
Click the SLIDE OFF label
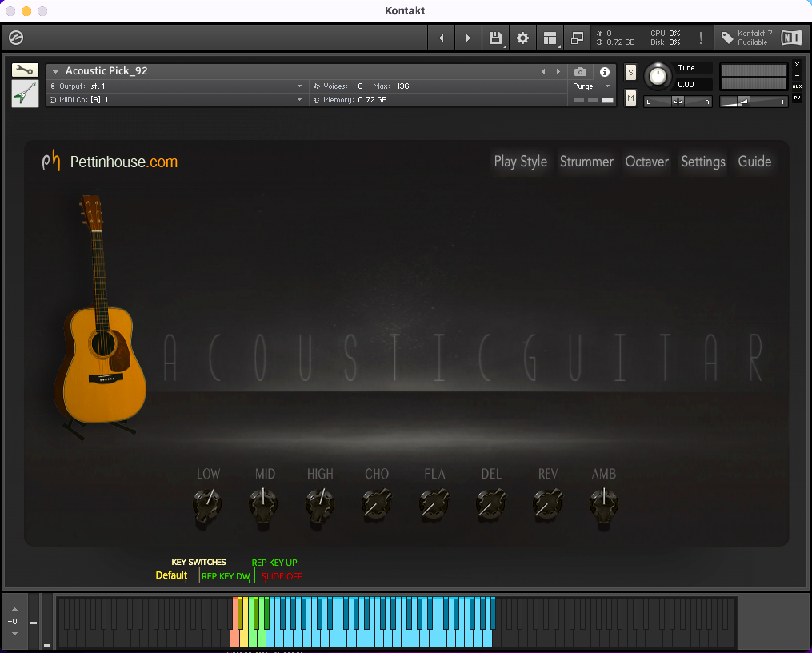(x=282, y=576)
